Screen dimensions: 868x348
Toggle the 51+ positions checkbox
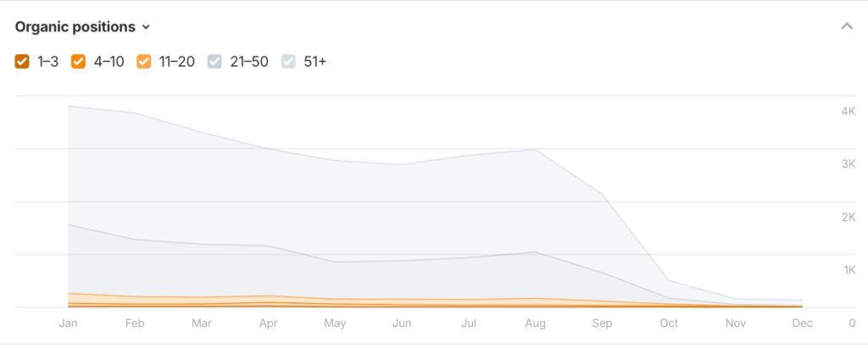click(x=290, y=61)
